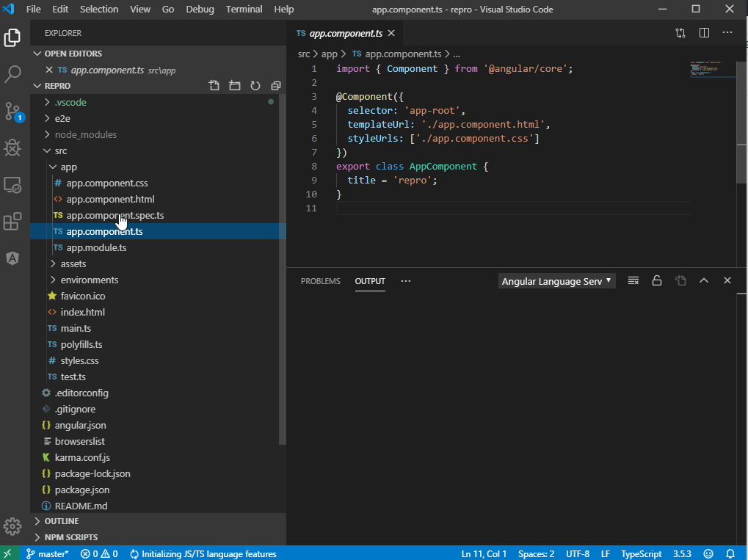Viewport: 748px width, 560px height.
Task: Collapse the src folder
Action: pos(61,150)
